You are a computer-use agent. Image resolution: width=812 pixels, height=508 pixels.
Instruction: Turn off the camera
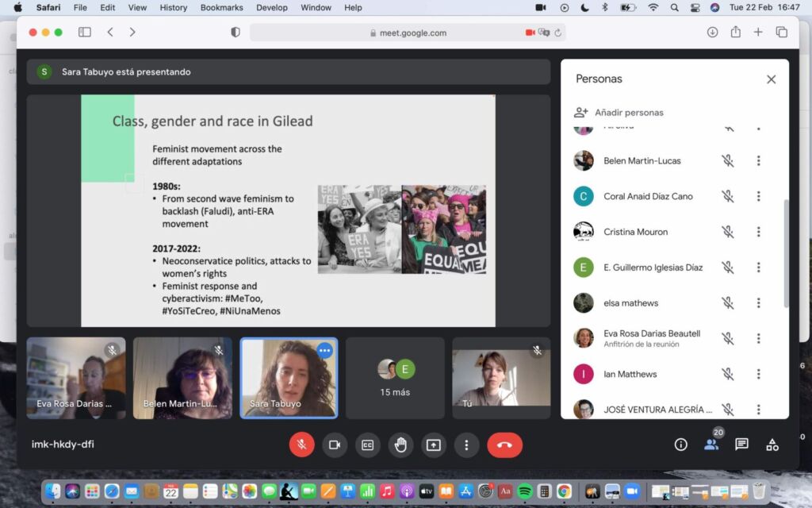pyautogui.click(x=335, y=444)
